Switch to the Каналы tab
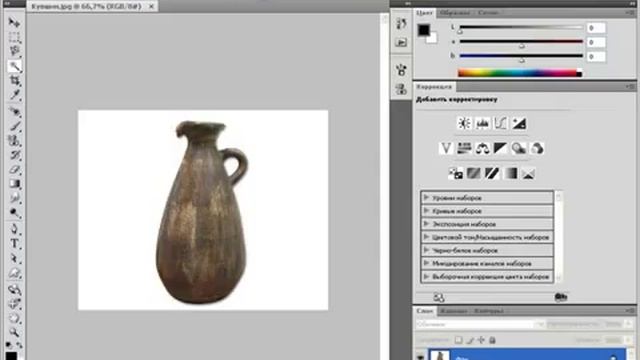 [453, 311]
